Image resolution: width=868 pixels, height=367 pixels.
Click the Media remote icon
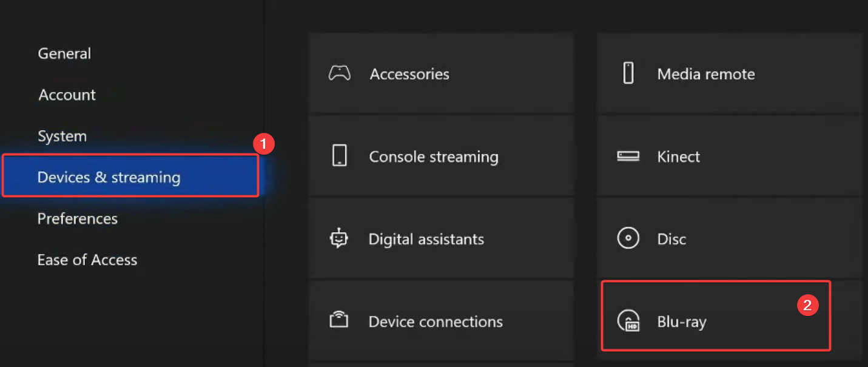(628, 74)
